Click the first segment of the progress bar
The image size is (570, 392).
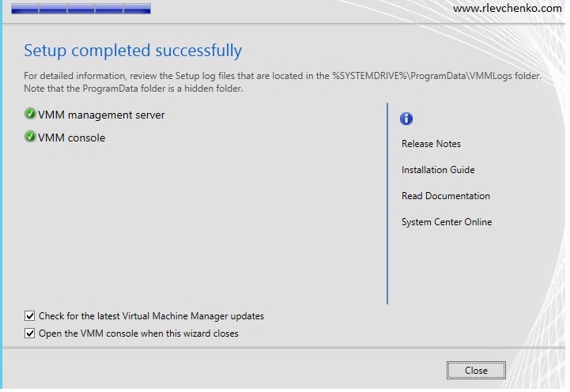point(25,9)
